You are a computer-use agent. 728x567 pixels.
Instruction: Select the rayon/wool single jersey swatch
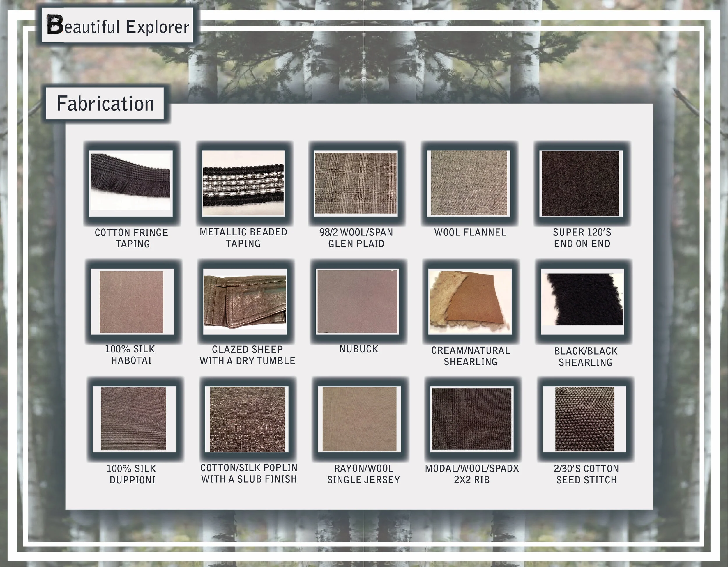[x=359, y=419]
